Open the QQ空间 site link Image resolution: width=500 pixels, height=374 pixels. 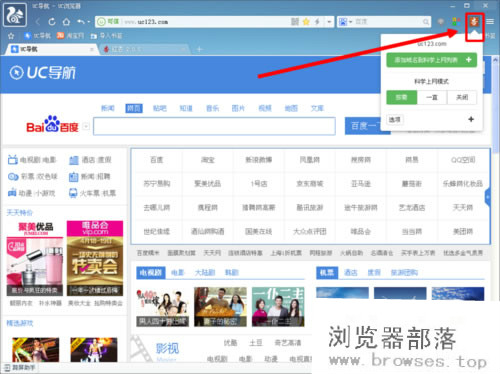(463, 160)
